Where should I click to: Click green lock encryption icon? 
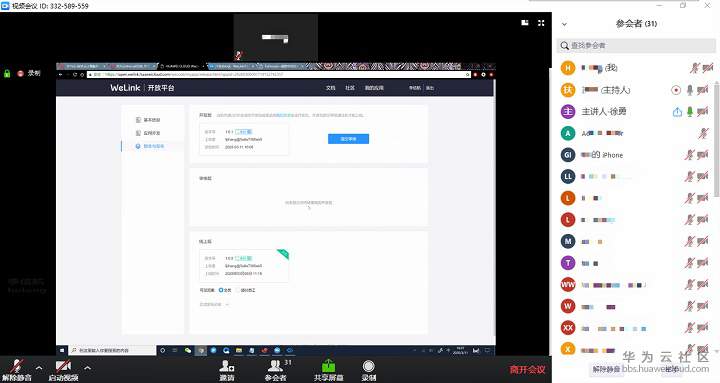(x=7, y=73)
